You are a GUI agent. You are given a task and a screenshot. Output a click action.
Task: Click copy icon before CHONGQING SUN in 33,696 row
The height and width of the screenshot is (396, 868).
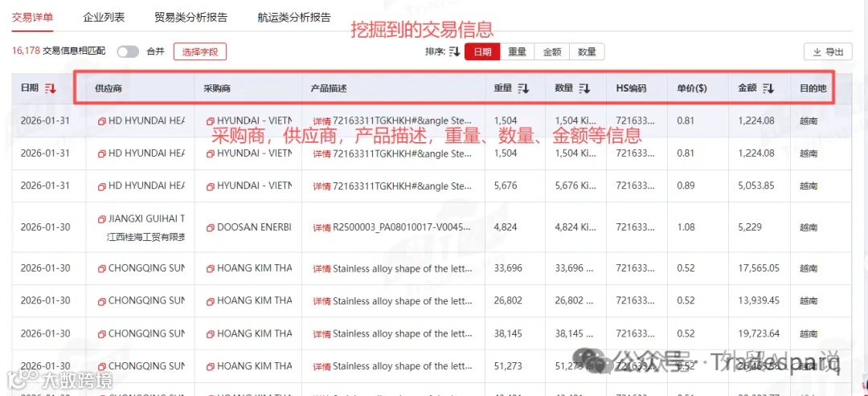102,269
